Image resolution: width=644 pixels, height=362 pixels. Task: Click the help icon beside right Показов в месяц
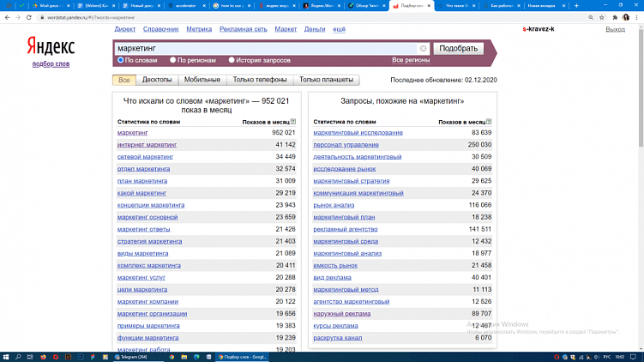pyautogui.click(x=489, y=122)
